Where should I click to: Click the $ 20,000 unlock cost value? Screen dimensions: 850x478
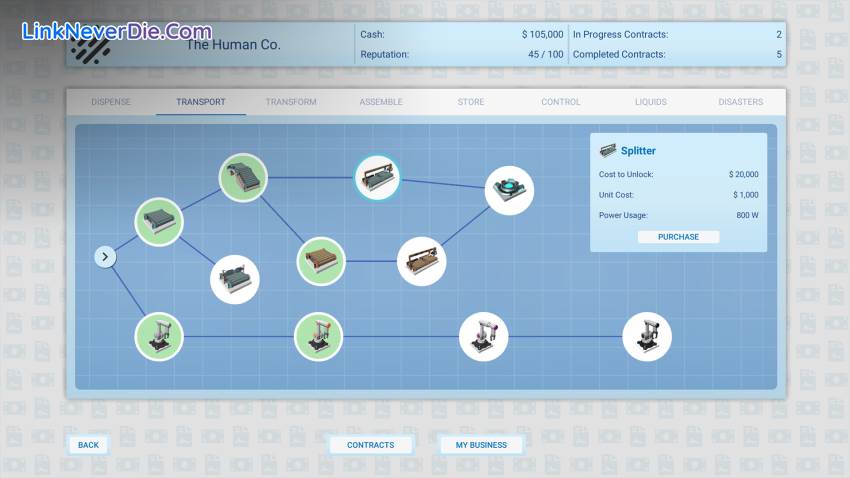coord(744,175)
